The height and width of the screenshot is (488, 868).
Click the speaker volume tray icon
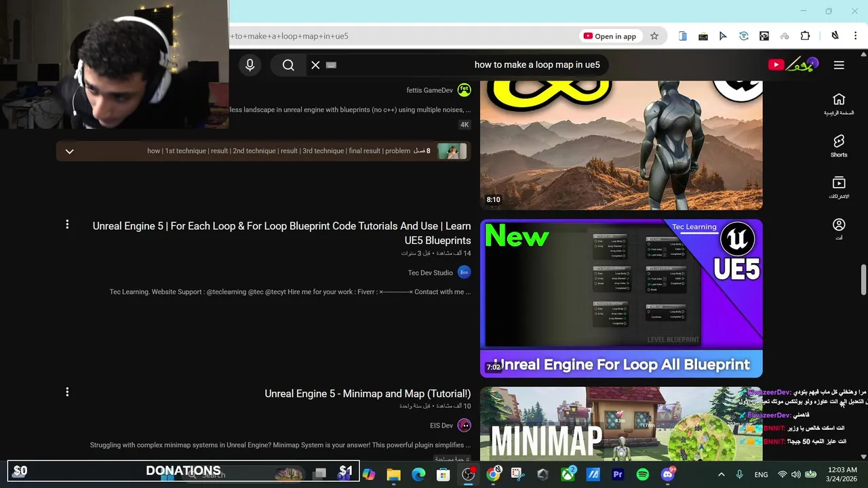[x=796, y=474]
